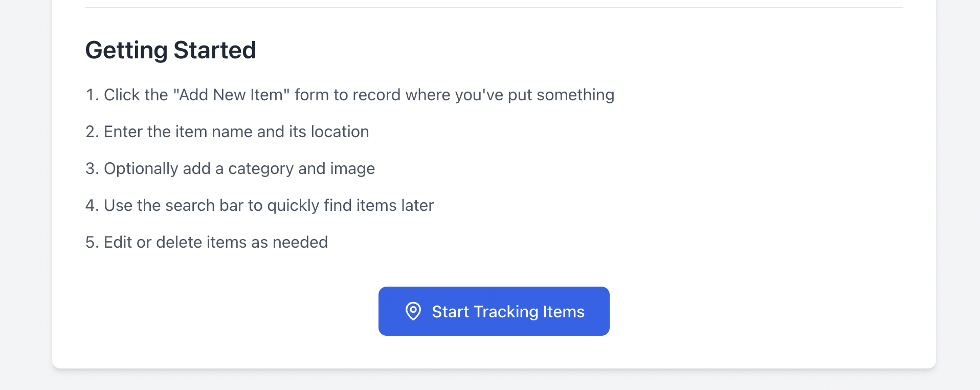Click the word "something" ending step one
Viewport: 980px width, 390px height.
click(575, 95)
